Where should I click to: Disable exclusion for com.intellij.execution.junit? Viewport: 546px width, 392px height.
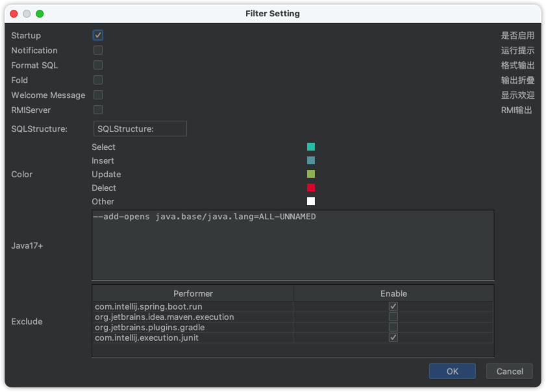(393, 337)
